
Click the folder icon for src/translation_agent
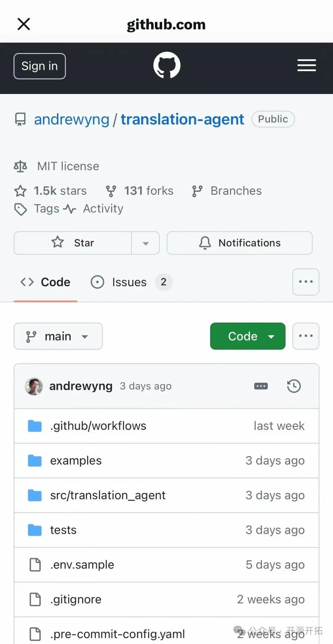pyautogui.click(x=35, y=495)
